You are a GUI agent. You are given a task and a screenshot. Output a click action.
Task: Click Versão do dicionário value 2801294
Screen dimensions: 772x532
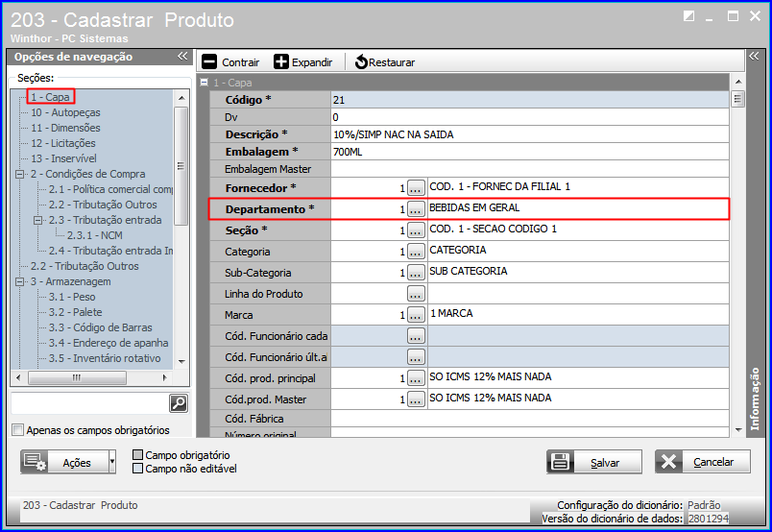[x=708, y=519]
